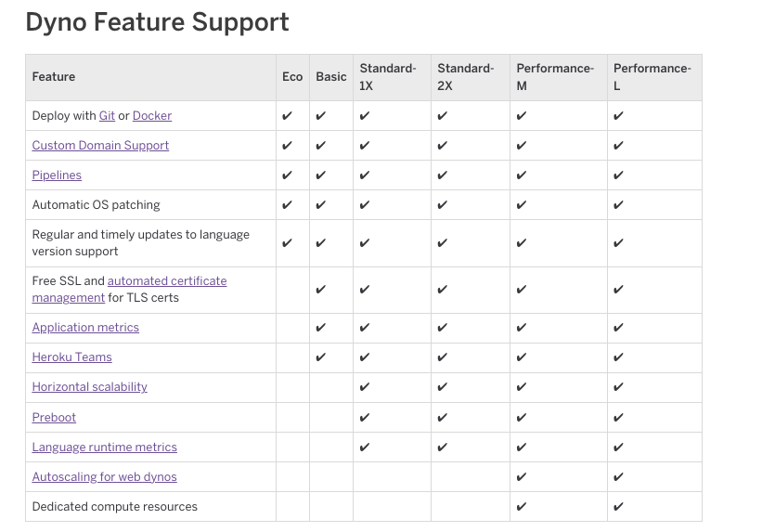Click the Basic column header

[331, 77]
